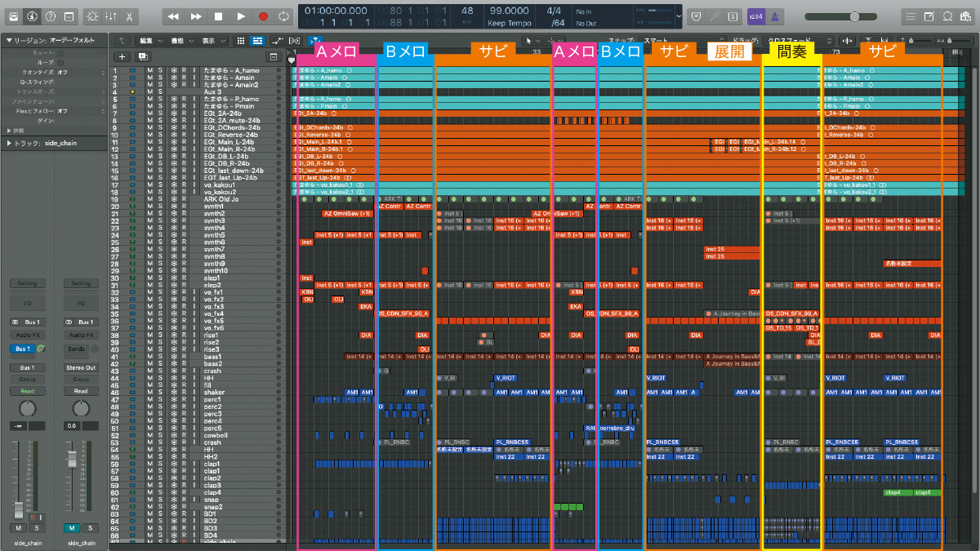The width and height of the screenshot is (980, 551).
Task: Toggle the blue Catch Playhead icon
Action: pyautogui.click(x=316, y=40)
